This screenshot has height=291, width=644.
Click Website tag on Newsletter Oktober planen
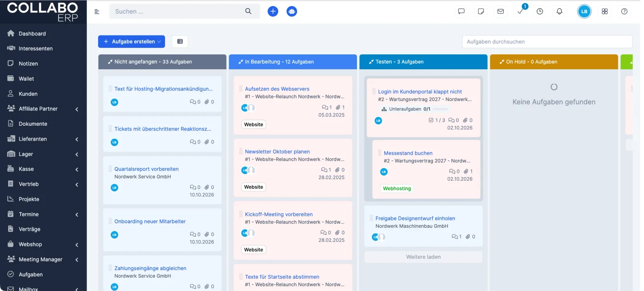pyautogui.click(x=254, y=187)
